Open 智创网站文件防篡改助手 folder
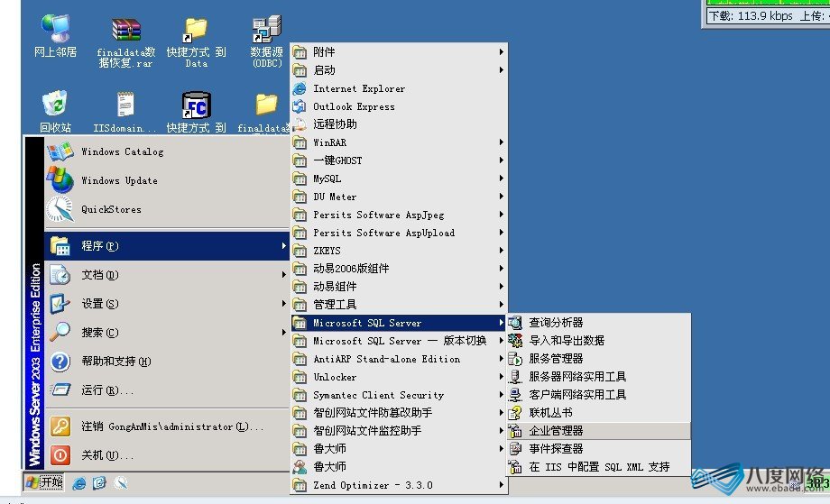Image resolution: width=830 pixels, height=504 pixels. tap(399, 413)
